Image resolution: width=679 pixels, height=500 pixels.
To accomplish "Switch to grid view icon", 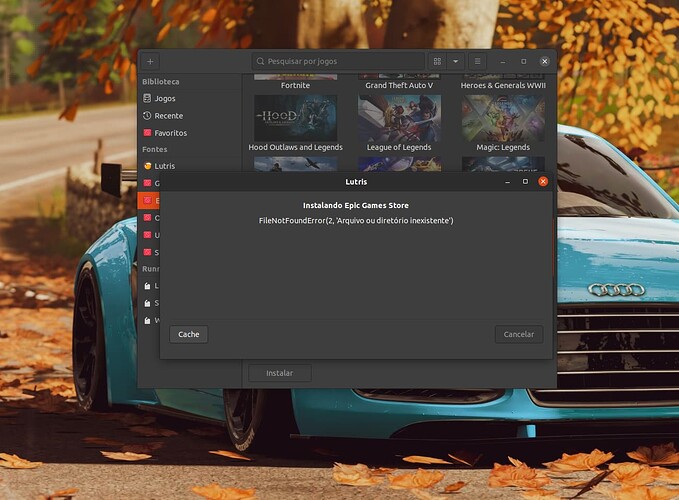I will point(437,61).
